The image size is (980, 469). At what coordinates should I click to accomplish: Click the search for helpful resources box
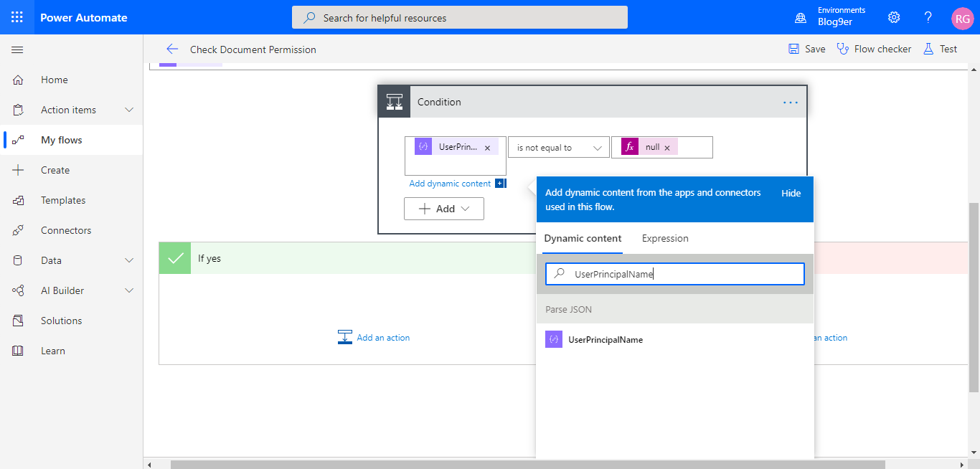pyautogui.click(x=460, y=17)
